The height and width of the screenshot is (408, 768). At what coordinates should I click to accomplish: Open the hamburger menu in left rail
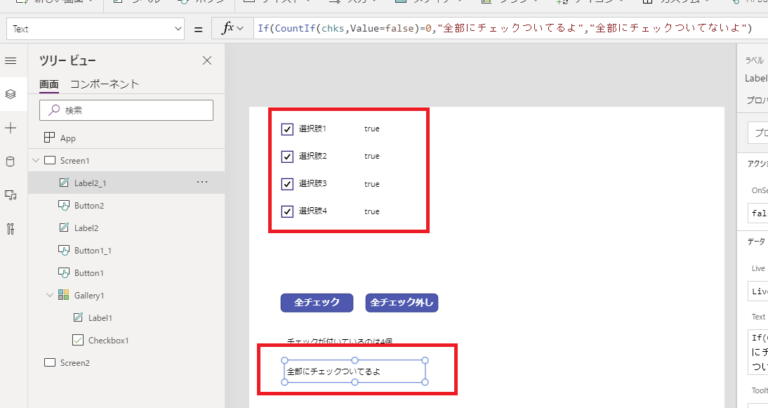click(10, 61)
